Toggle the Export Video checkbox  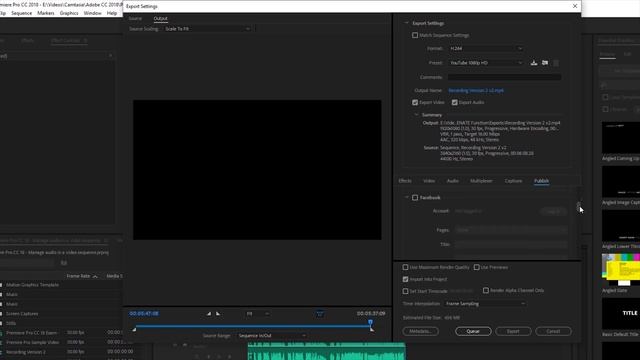point(415,102)
